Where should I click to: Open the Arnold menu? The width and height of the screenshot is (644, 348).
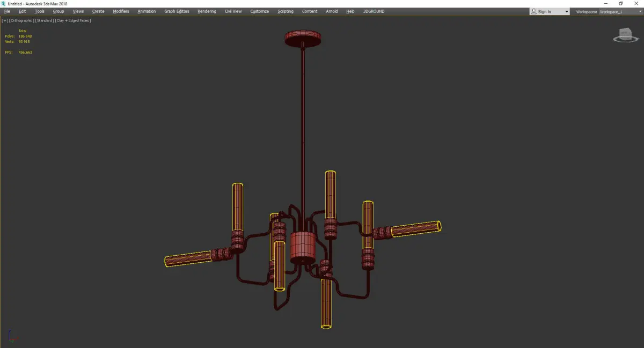click(x=332, y=11)
